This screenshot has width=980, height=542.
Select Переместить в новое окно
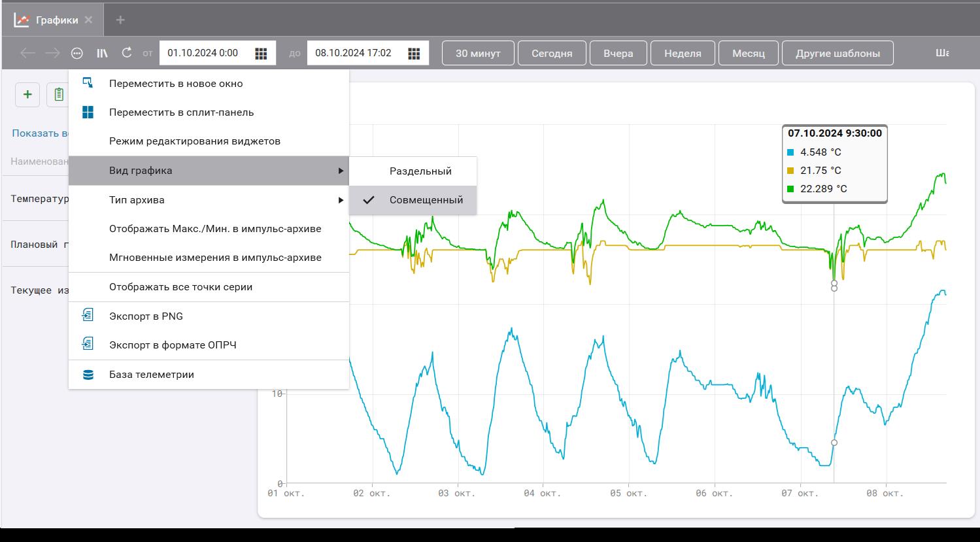[176, 84]
